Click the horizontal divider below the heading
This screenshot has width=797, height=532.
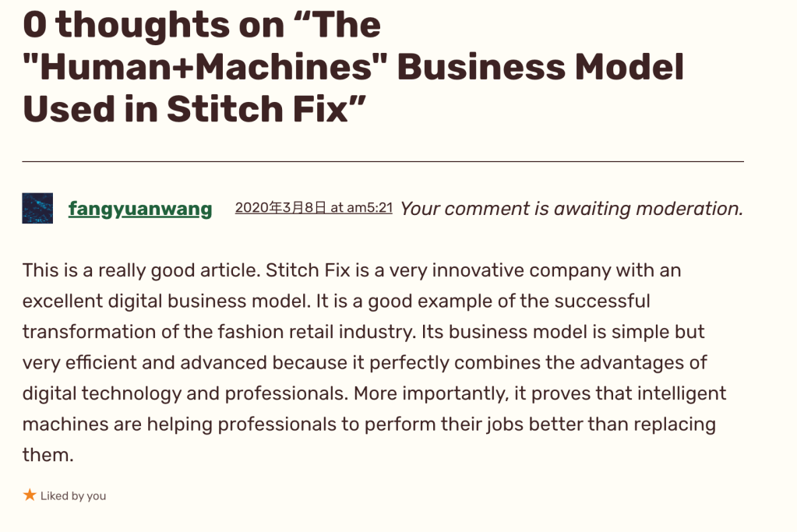(383, 161)
